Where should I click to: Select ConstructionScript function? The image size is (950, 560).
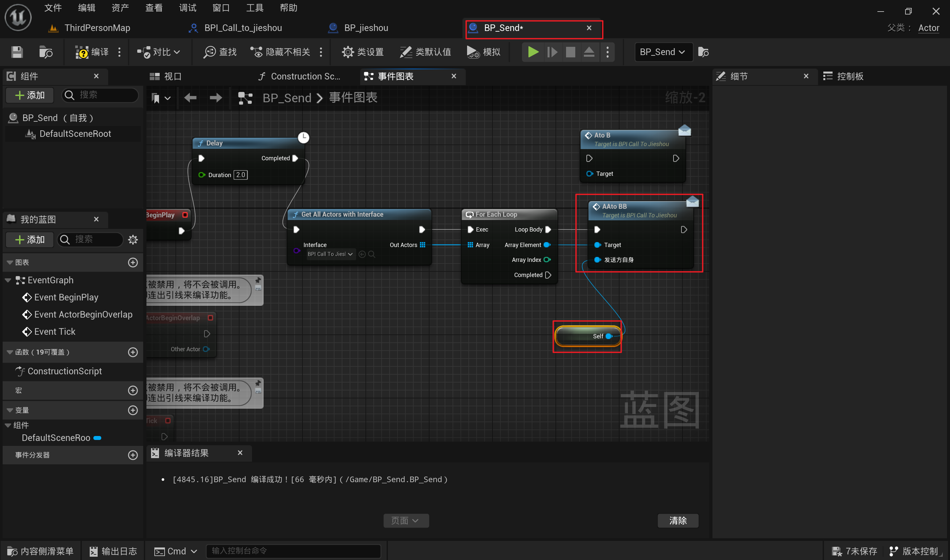point(65,371)
